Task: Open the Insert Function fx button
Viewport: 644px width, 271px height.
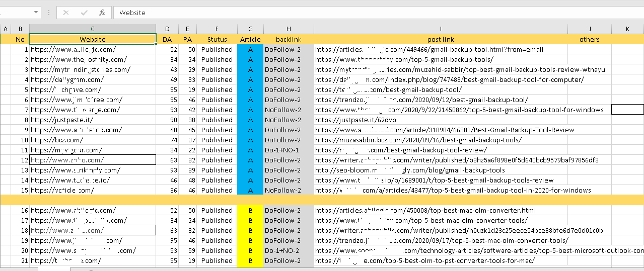Action: (102, 13)
